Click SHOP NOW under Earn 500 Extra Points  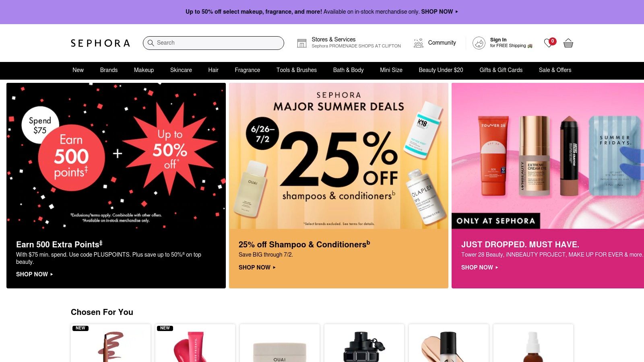[x=35, y=274]
